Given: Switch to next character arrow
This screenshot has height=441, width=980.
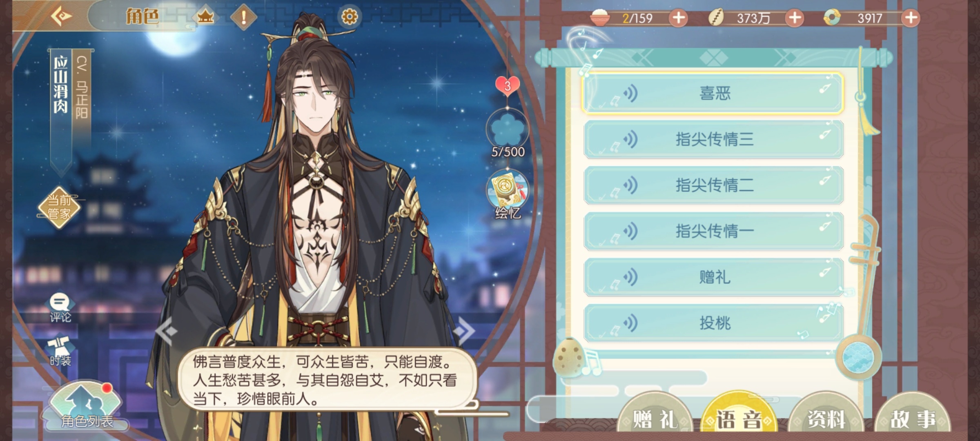Looking at the screenshot, I should point(464,330).
